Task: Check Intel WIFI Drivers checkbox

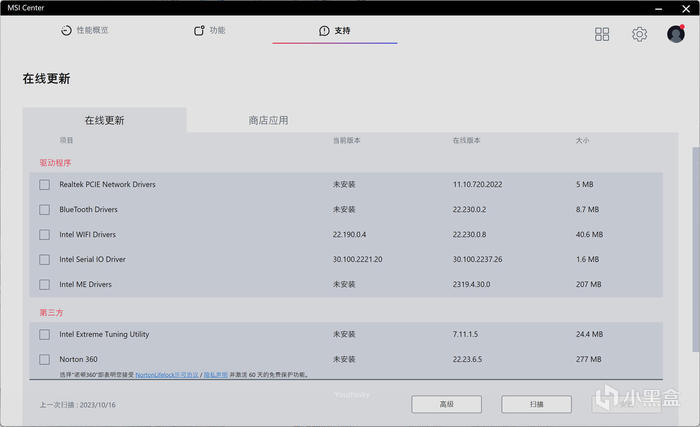Action: [44, 234]
